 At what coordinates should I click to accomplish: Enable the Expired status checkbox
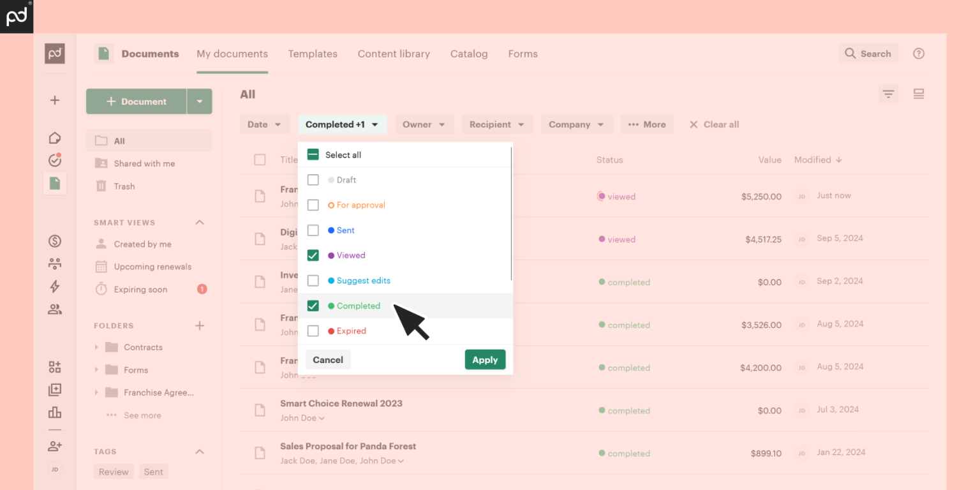tap(313, 331)
